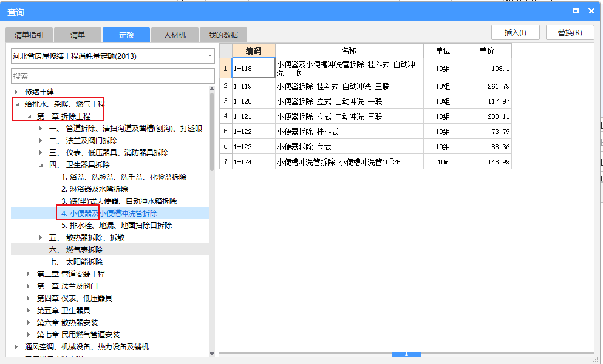The image size is (603, 364).
Task: Select code cell 1-120
Action: [x=253, y=101]
